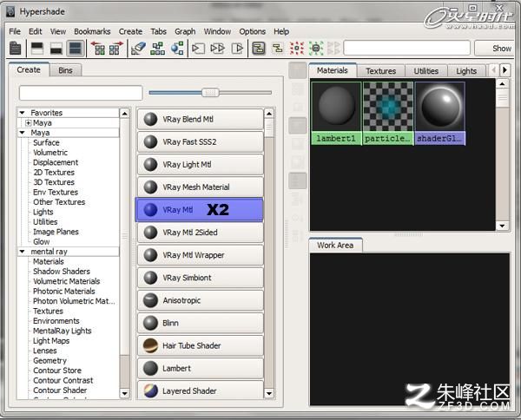This screenshot has width=521, height=420.
Task: Select the shaderGlow swatch
Action: [440, 113]
